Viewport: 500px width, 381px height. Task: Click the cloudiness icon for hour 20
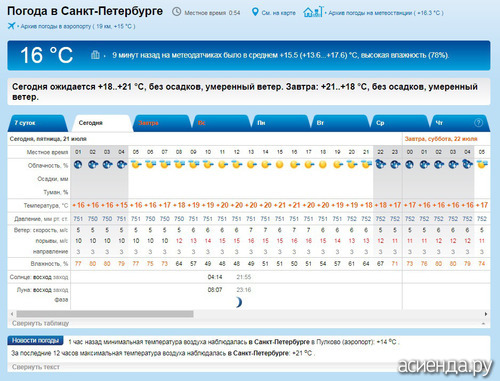tap(352, 165)
